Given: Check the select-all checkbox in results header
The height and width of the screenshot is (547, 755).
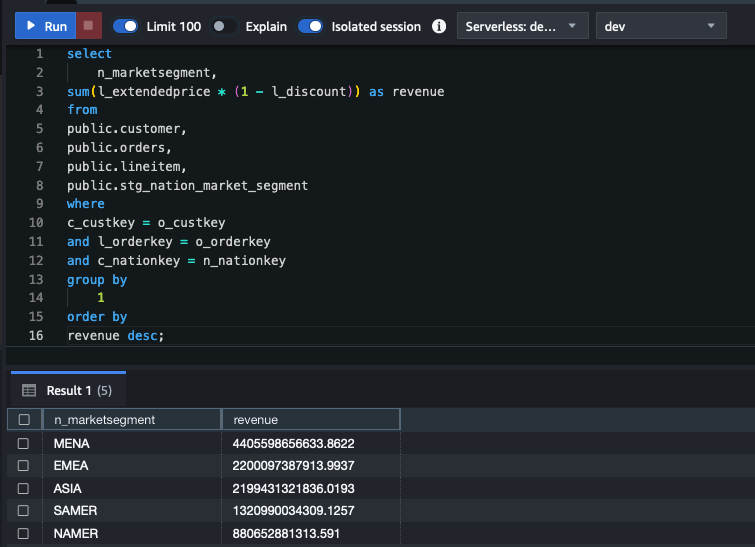Looking at the screenshot, I should pyautogui.click(x=24, y=420).
